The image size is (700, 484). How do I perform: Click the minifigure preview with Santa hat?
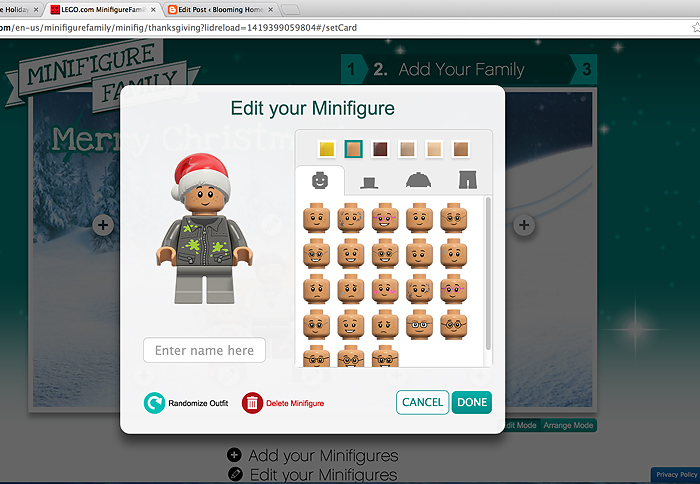[204, 229]
